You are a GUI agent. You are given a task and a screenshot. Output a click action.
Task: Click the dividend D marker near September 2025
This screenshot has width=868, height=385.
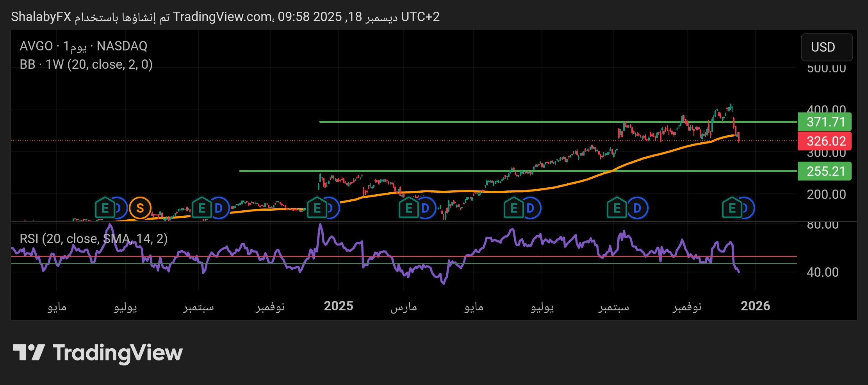tap(637, 208)
